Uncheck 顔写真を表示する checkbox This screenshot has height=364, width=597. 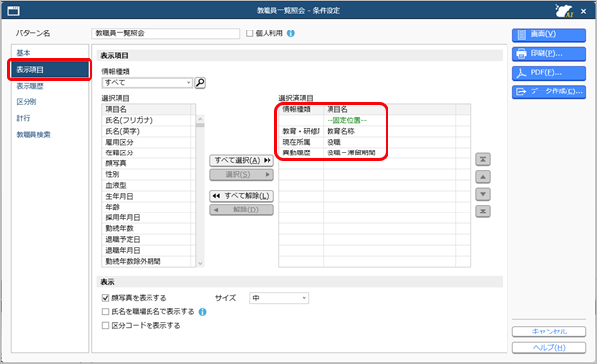click(106, 298)
